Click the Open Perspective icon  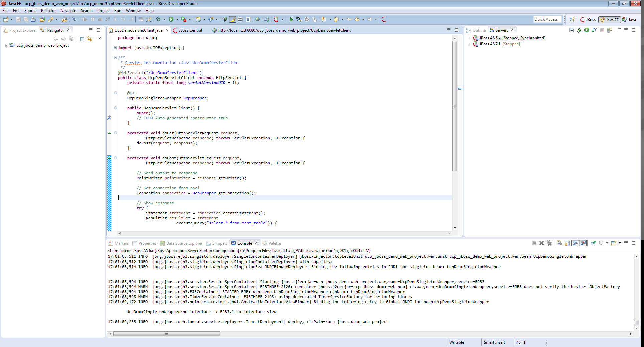click(572, 20)
